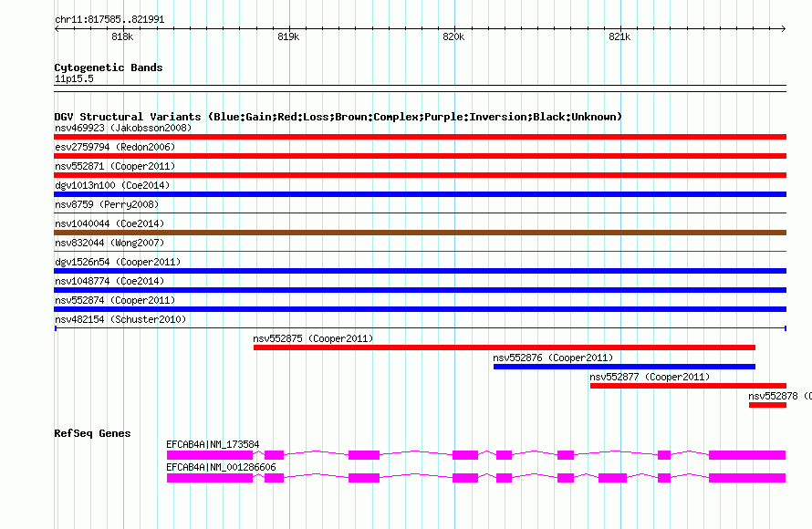Click the DGV Structural Variants track title
This screenshot has width=812, height=529.
(338, 117)
